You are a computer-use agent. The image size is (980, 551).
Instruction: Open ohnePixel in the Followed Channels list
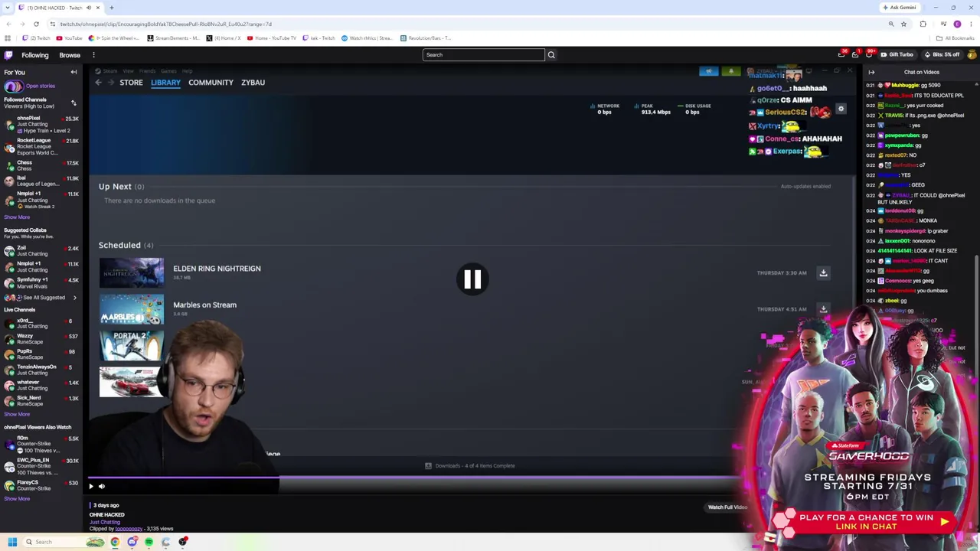pyautogui.click(x=41, y=124)
